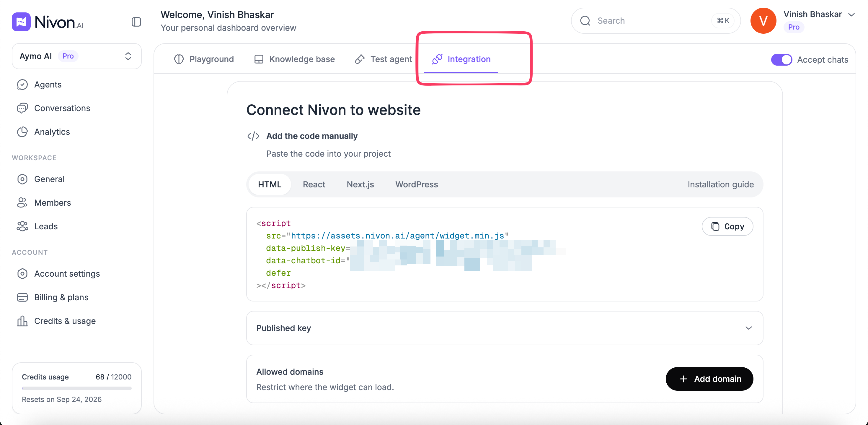This screenshot has width=868, height=425.
Task: Click the orange V user avatar
Action: tap(763, 21)
